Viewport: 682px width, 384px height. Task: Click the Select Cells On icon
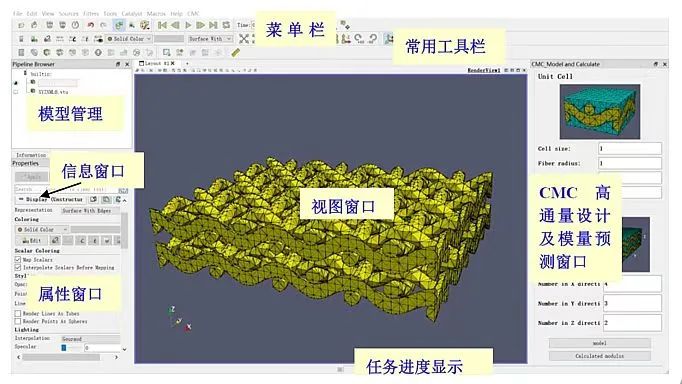tap(167, 53)
